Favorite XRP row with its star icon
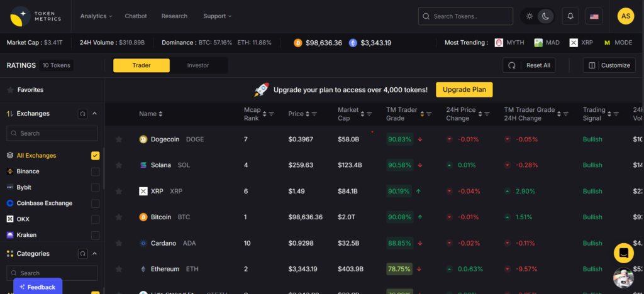This screenshot has width=644, height=294. point(119,191)
